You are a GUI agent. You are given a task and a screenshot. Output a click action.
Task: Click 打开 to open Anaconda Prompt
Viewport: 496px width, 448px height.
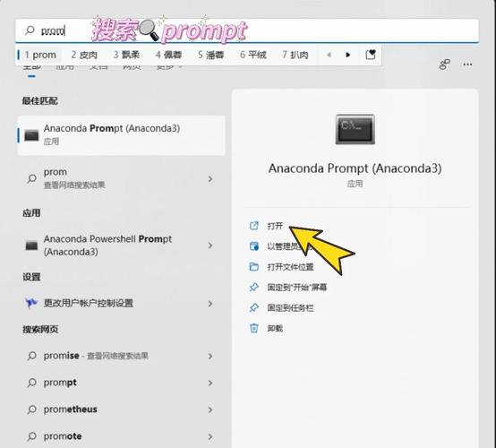click(x=275, y=226)
